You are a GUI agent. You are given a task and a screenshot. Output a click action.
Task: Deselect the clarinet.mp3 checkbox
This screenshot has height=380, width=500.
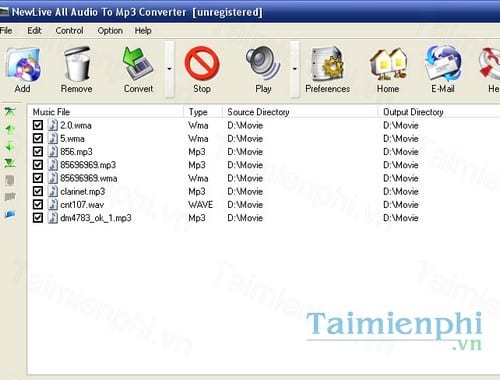[38, 191]
